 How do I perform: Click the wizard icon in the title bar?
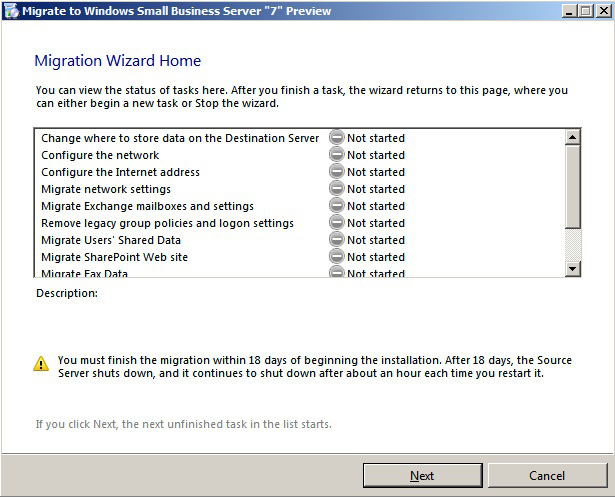tap(11, 11)
